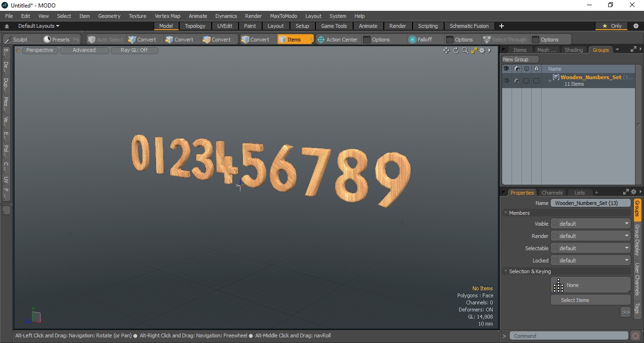
Task: Toggle the Locked channel keyframe circle
Action: [554, 261]
